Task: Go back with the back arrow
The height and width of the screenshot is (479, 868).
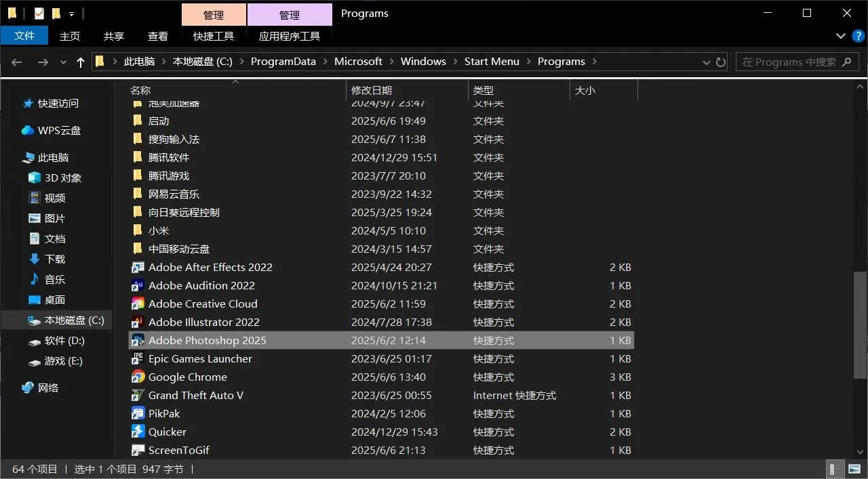Action: coord(17,62)
